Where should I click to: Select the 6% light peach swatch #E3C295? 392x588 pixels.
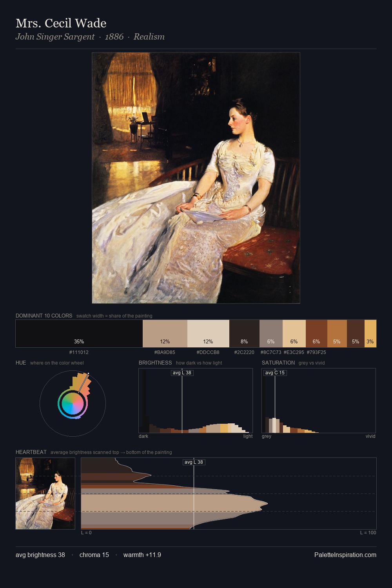[x=294, y=334]
